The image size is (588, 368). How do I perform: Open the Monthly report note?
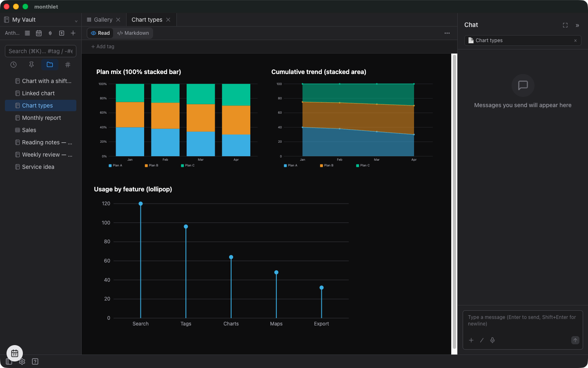(41, 118)
